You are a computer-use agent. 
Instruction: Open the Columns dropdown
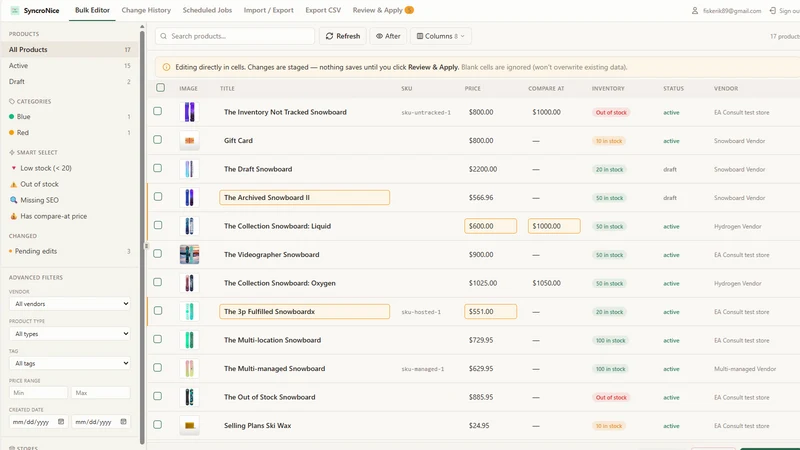tap(441, 36)
